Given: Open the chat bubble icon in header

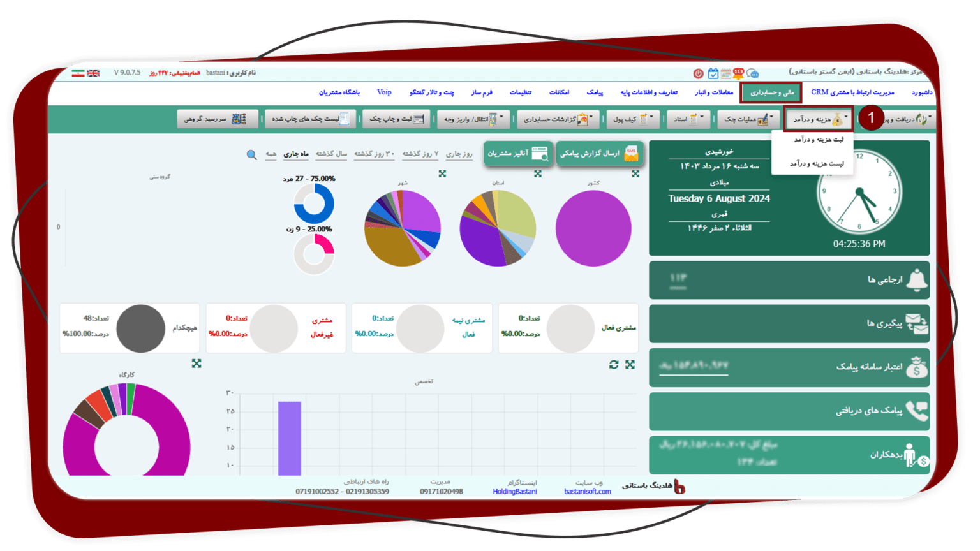Looking at the screenshot, I should point(753,73).
